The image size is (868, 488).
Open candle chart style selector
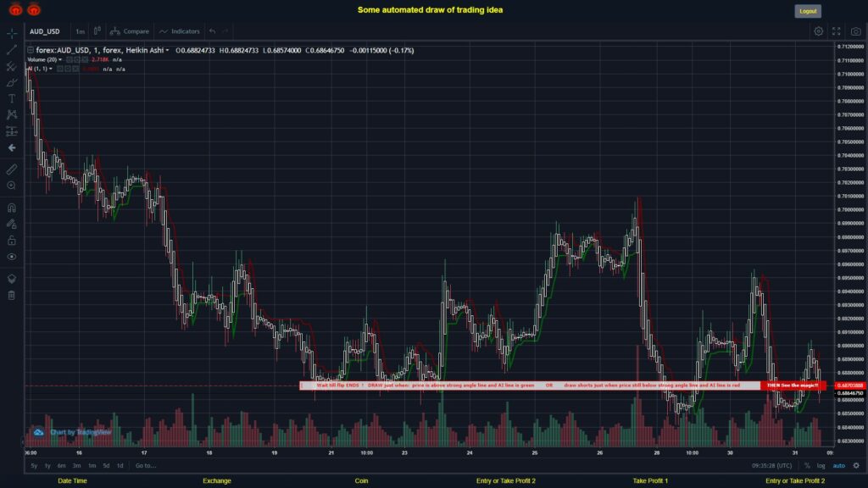(97, 31)
